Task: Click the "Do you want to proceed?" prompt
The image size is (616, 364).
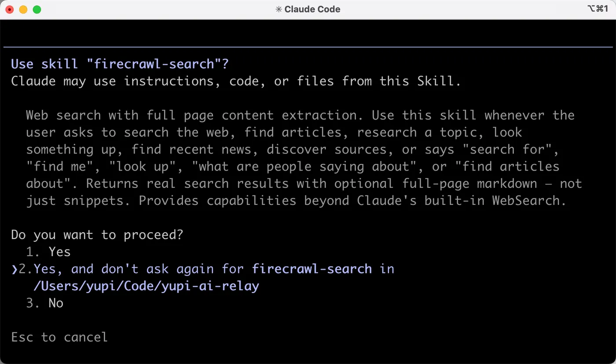Action: click(x=97, y=235)
